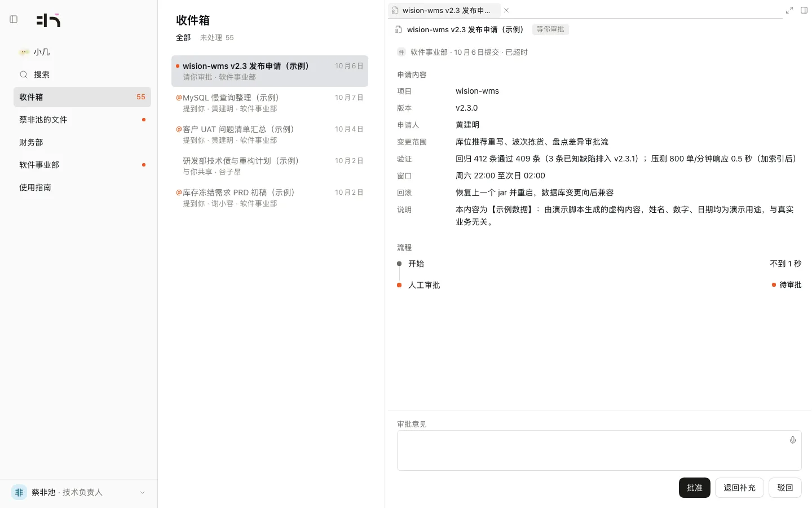Open the 小几 assistant
This screenshot has height=508, width=812.
[x=82, y=52]
